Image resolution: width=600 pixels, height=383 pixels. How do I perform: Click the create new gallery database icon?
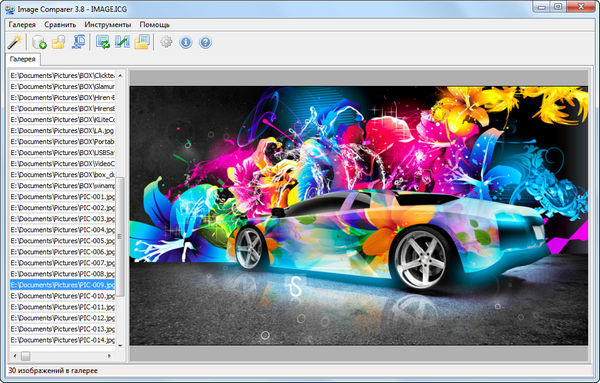39,42
